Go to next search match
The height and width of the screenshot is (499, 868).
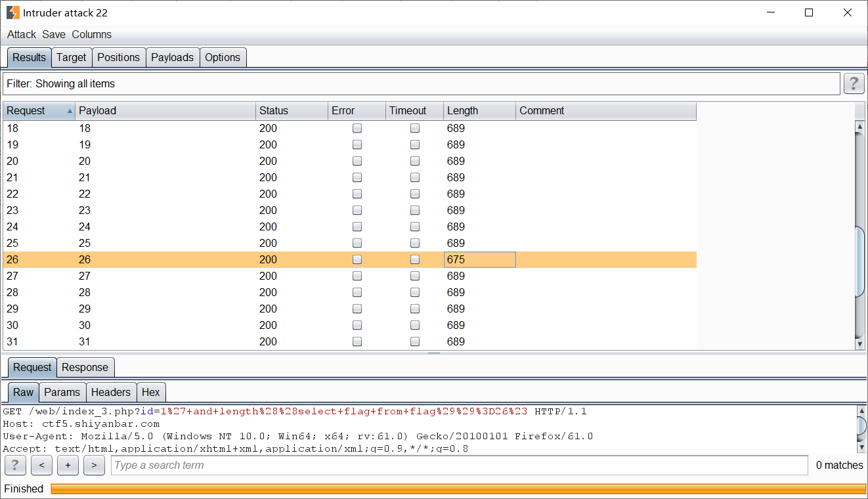[94, 466]
